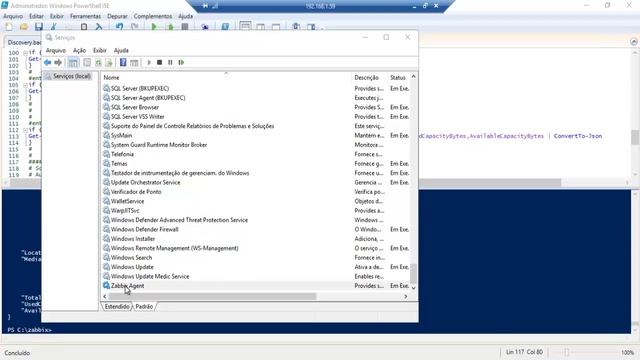Screen dimensions: 640x360
Task: Click Services list vertical scrollbar thumb
Action: [413, 273]
